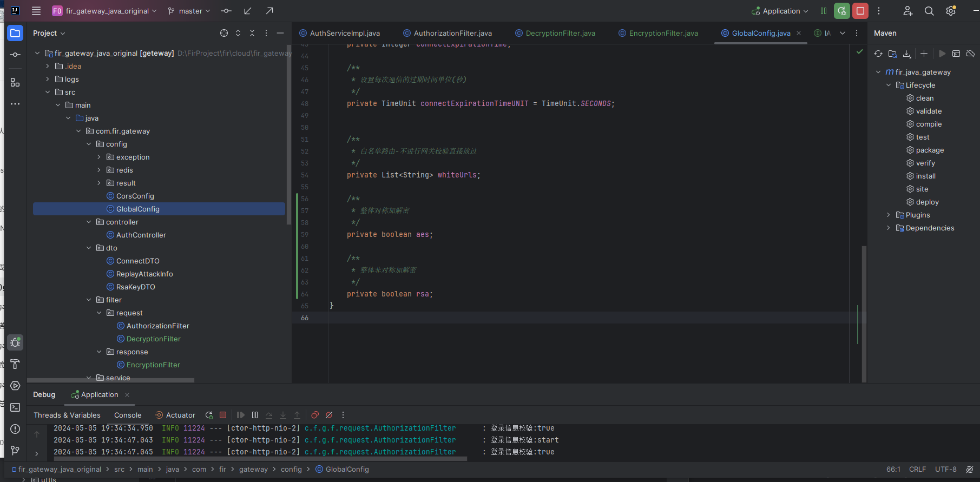
Task: Collapse the Maven Lifecycle node
Action: [x=889, y=85]
